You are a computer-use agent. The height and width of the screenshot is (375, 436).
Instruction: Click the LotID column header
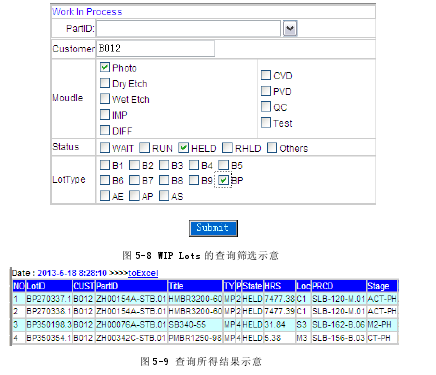[49, 286]
